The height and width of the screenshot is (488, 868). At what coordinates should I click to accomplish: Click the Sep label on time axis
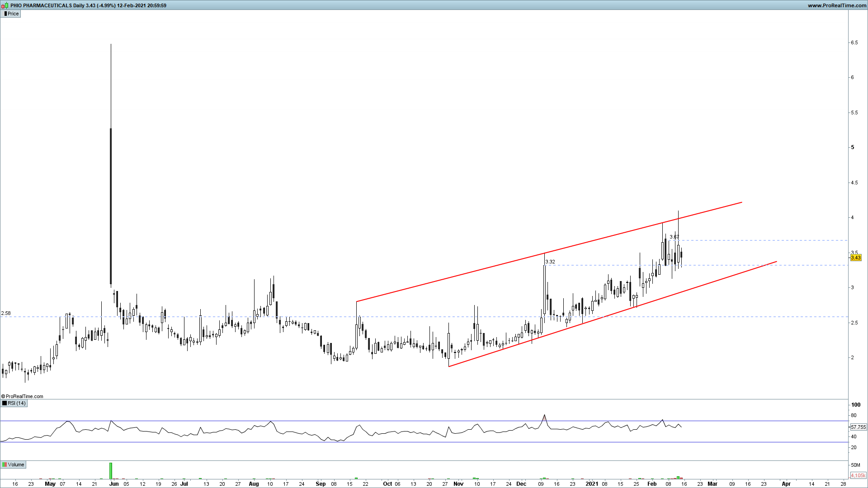tap(321, 483)
